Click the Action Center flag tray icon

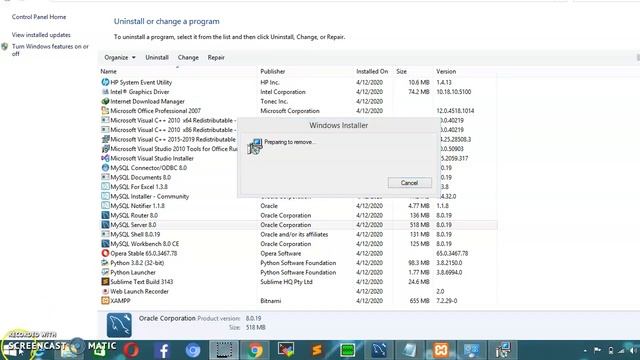click(x=597, y=351)
